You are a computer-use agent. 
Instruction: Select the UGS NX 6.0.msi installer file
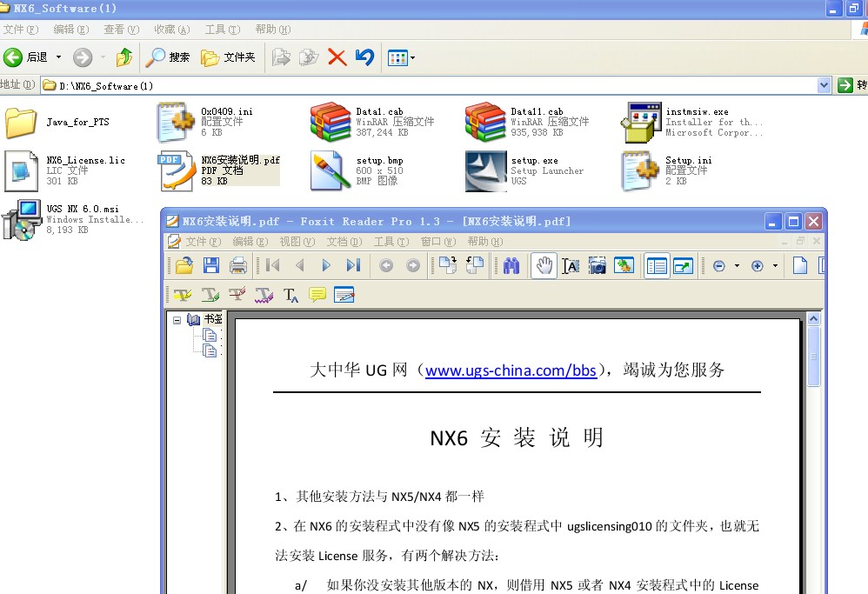tap(72, 219)
